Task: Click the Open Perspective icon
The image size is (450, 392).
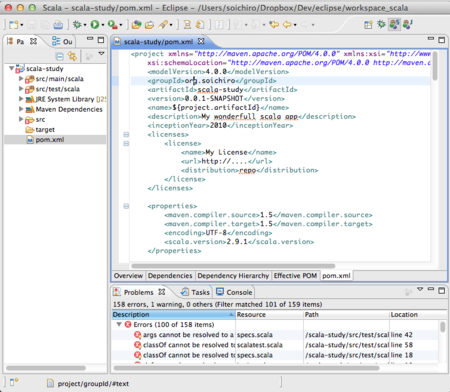Action: coord(368,24)
